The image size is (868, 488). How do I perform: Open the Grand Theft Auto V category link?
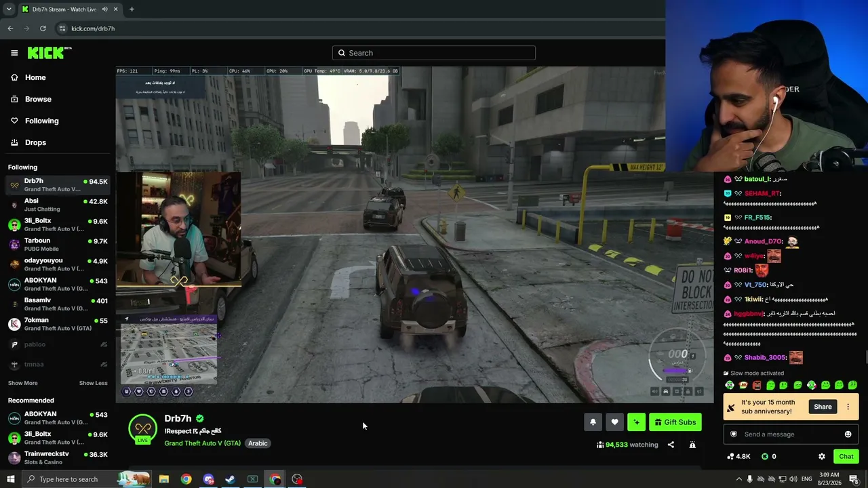(x=202, y=443)
